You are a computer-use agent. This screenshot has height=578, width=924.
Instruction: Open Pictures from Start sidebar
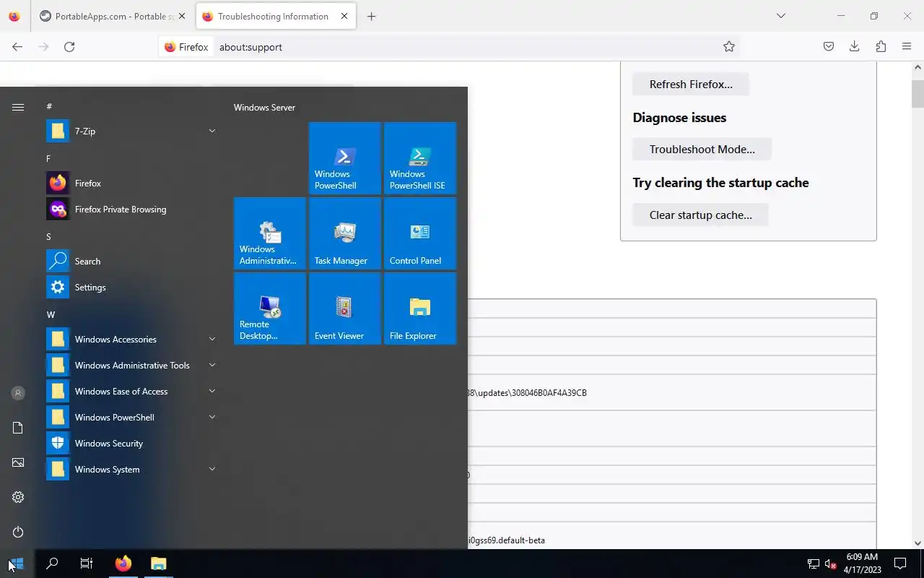pyautogui.click(x=18, y=462)
